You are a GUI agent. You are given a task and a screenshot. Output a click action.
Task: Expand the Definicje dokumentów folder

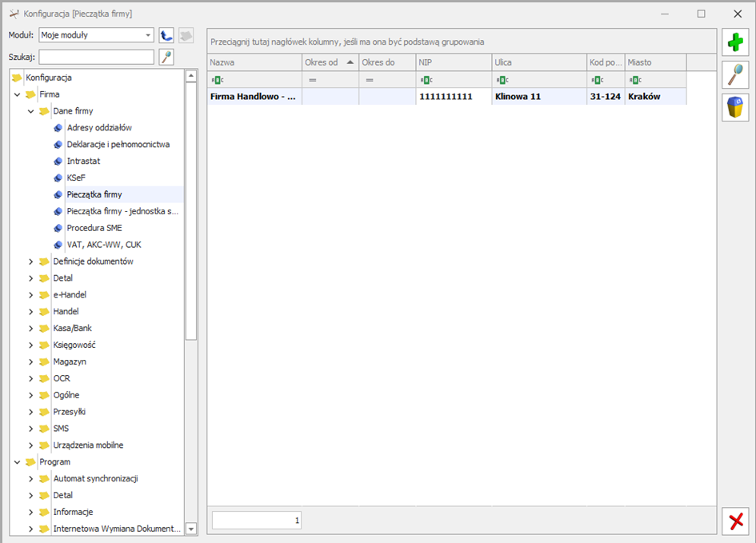31,262
